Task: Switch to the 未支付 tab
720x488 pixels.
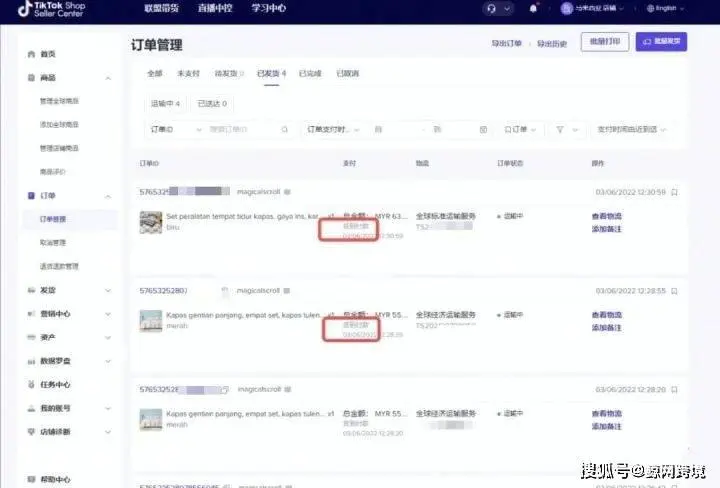Action: (188, 73)
